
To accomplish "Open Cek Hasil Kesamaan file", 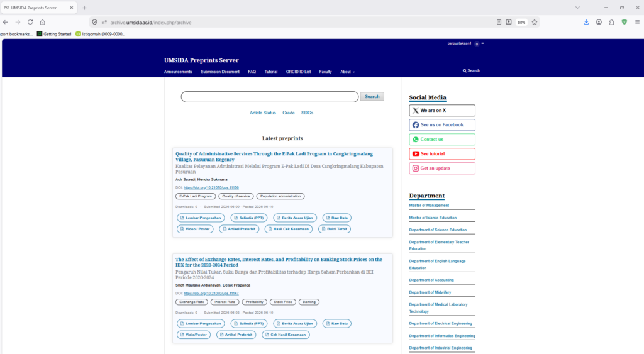I will (x=286, y=335).
